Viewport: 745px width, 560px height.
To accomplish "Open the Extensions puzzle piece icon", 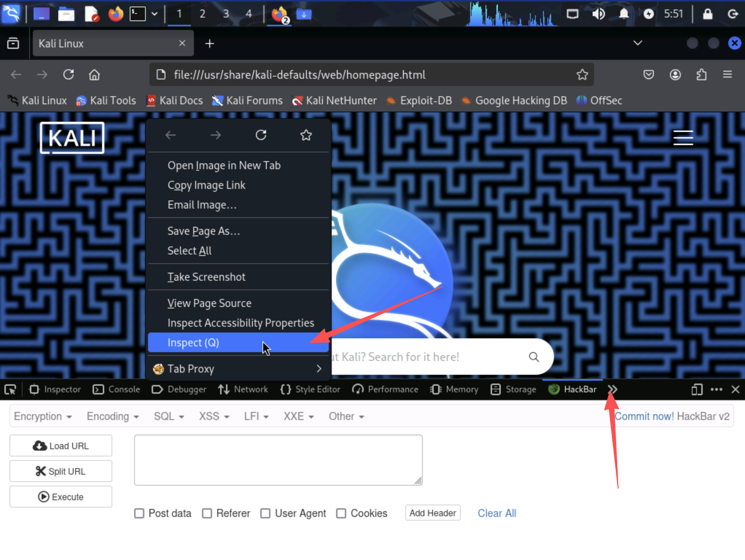I will click(x=701, y=74).
